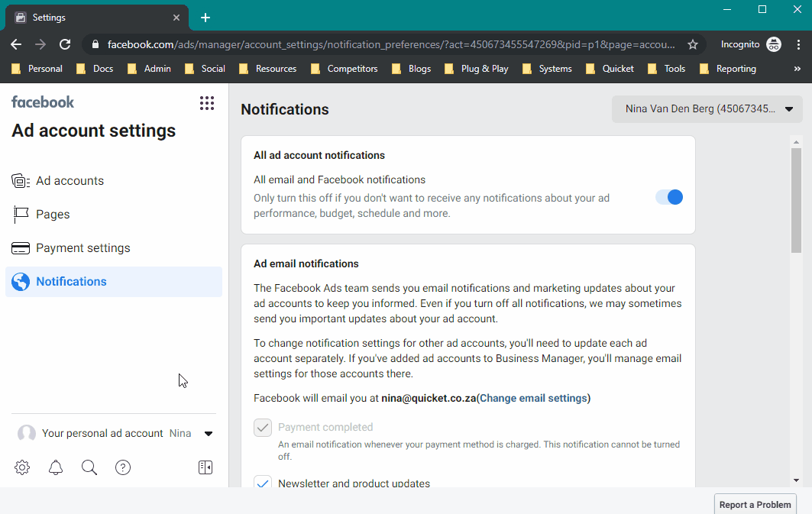Turn off all email and Facebook notifications
The height and width of the screenshot is (514, 812).
tap(669, 197)
